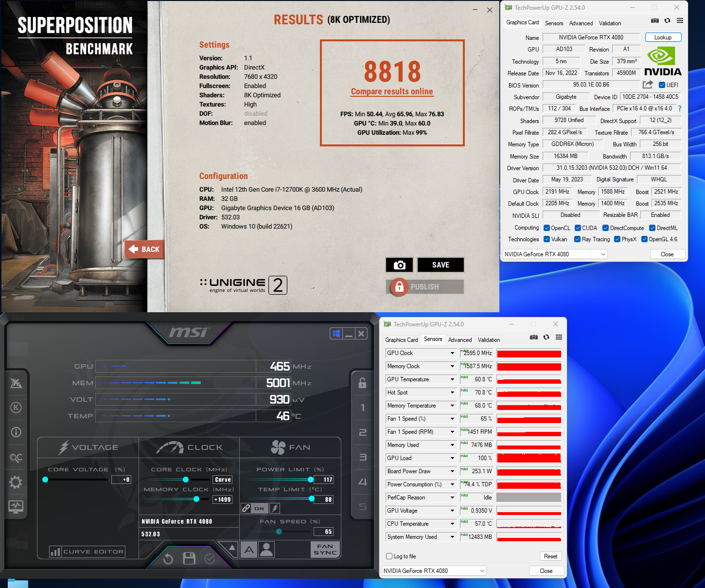This screenshot has height=588, width=705.
Task: Expand Afterburner GPU selection arrow
Action: 232,548
